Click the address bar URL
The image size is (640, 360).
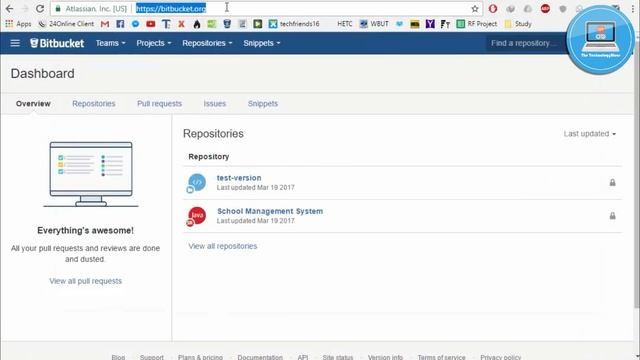[171, 9]
